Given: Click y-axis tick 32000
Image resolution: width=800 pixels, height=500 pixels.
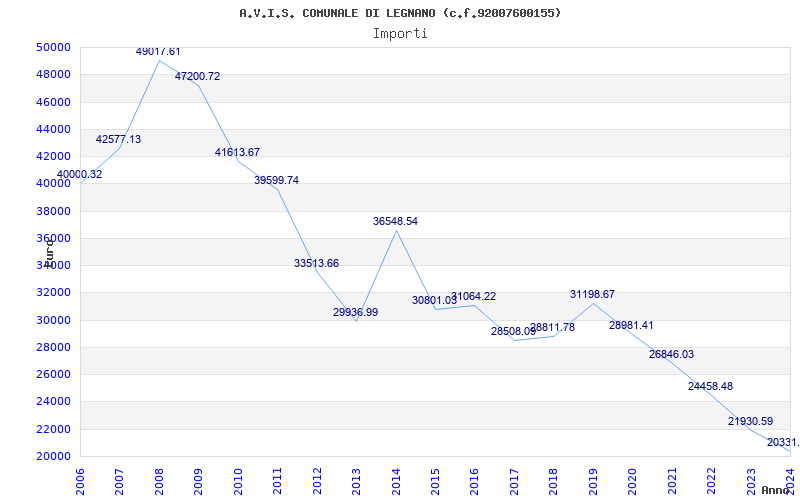Looking at the screenshot, I should coord(53,293).
